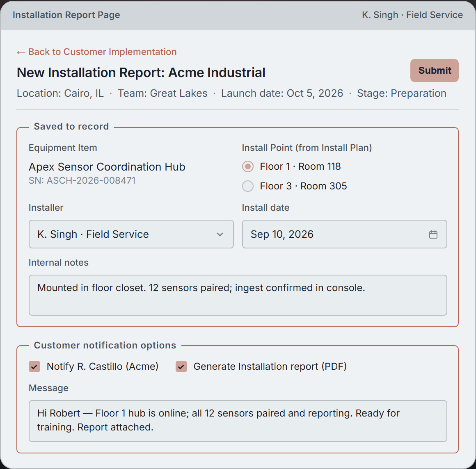Click the Location: Cairo, IL text
Screen dimensions: 476x469
click(60, 93)
